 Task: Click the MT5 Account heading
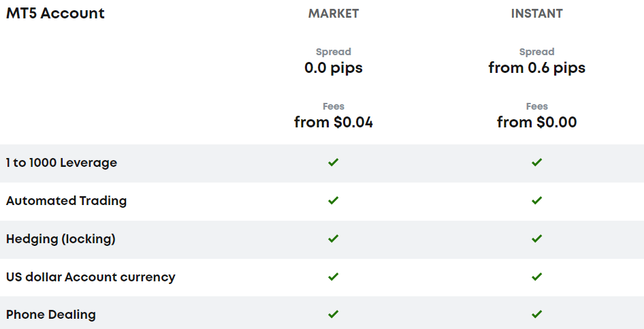(x=55, y=13)
